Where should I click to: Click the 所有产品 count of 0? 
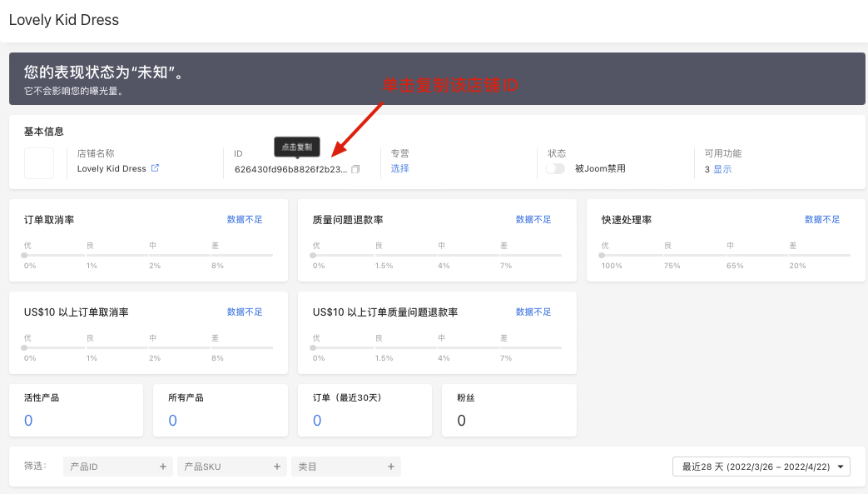tap(173, 421)
